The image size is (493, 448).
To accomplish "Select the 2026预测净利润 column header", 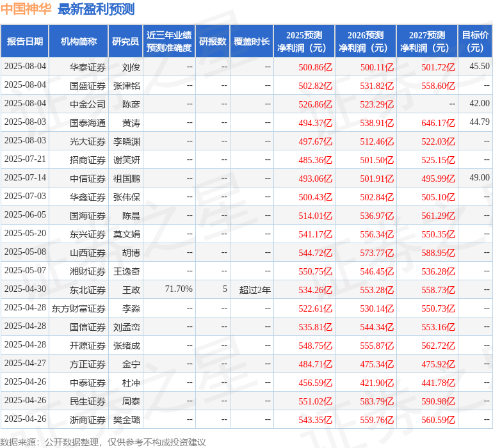I will pos(366,41).
